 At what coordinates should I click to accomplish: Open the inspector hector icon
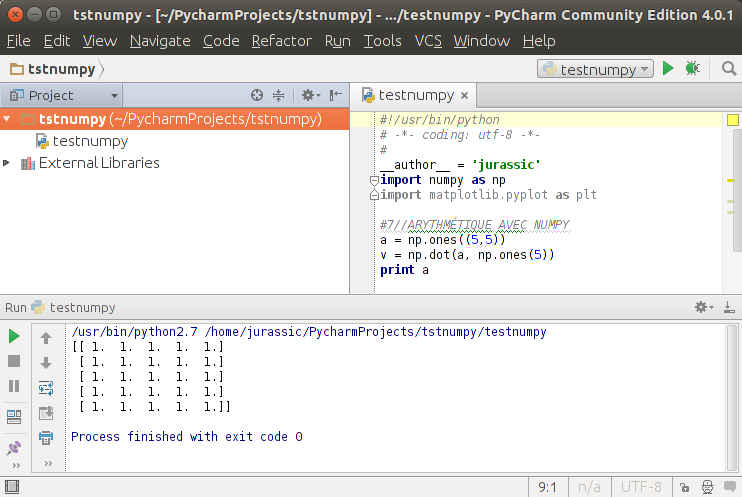pyautogui.click(x=707, y=487)
